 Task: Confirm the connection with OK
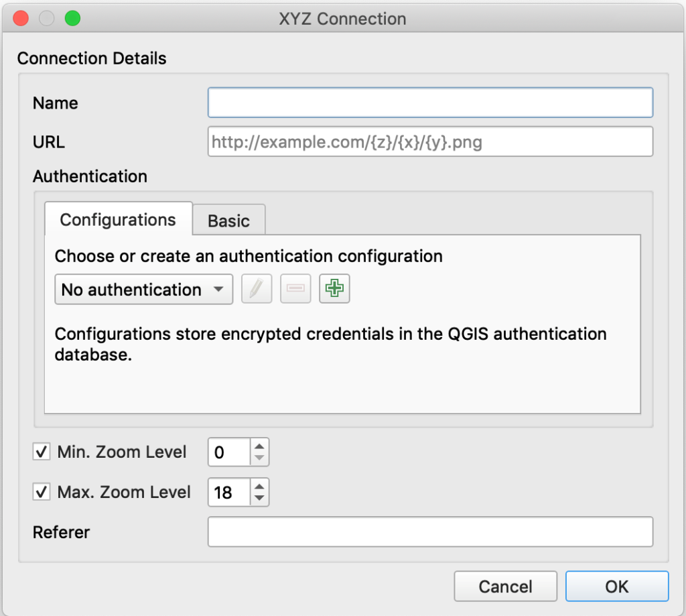[x=617, y=587]
